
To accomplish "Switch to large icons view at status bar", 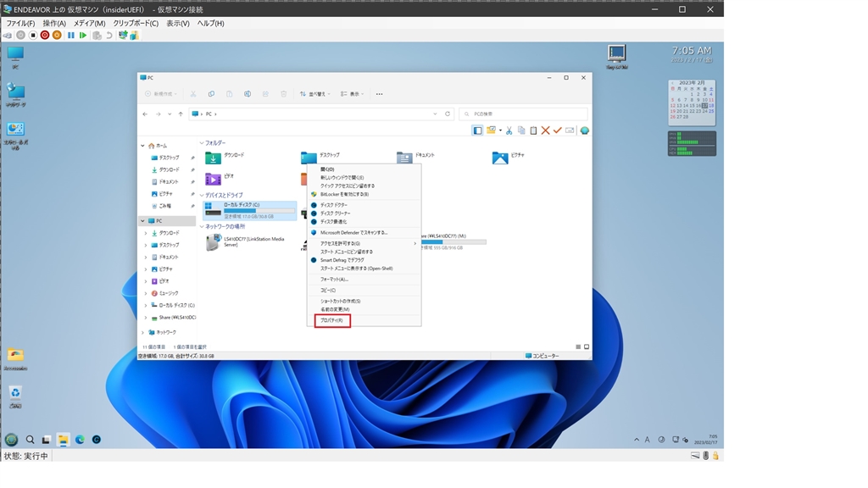I will pyautogui.click(x=587, y=347).
